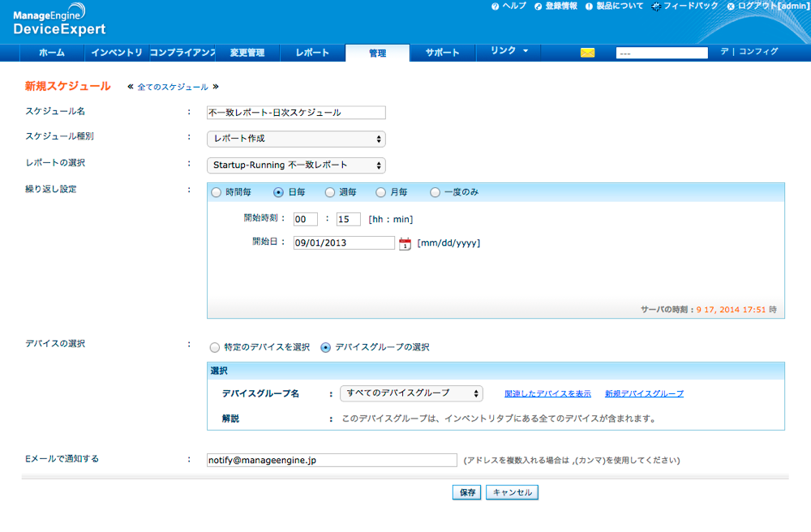Click the 保存 save button
811x532 pixels.
pyautogui.click(x=467, y=492)
